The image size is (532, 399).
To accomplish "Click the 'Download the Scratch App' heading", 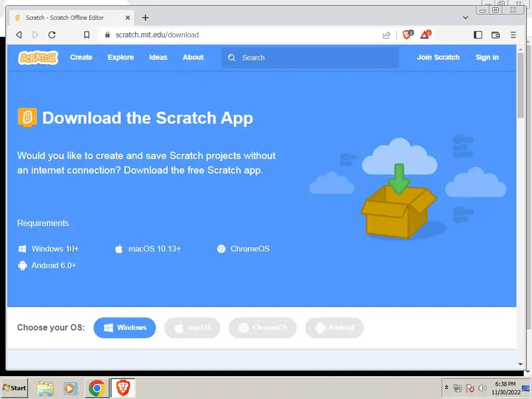I will click(148, 118).
